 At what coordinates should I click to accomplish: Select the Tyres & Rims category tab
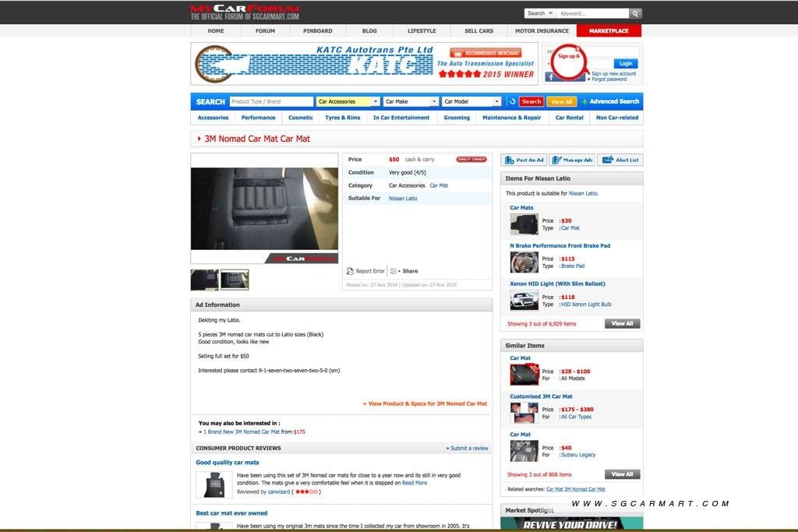(x=343, y=118)
